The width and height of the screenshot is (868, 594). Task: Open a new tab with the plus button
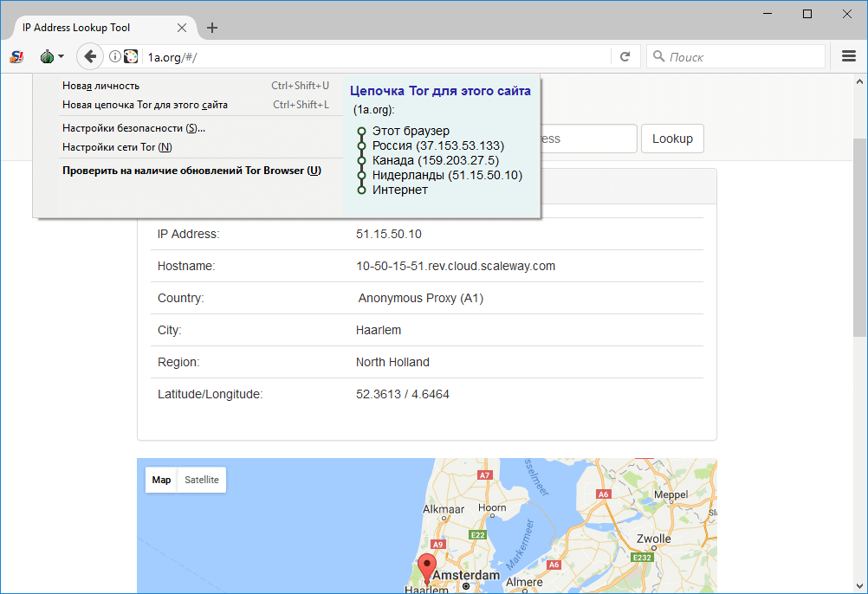tap(212, 28)
